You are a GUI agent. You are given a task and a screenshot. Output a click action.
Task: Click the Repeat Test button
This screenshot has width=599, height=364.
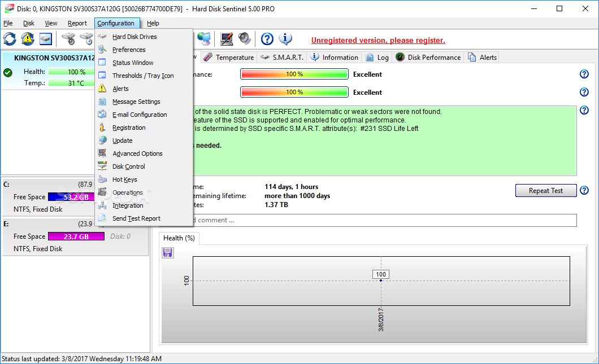point(546,190)
